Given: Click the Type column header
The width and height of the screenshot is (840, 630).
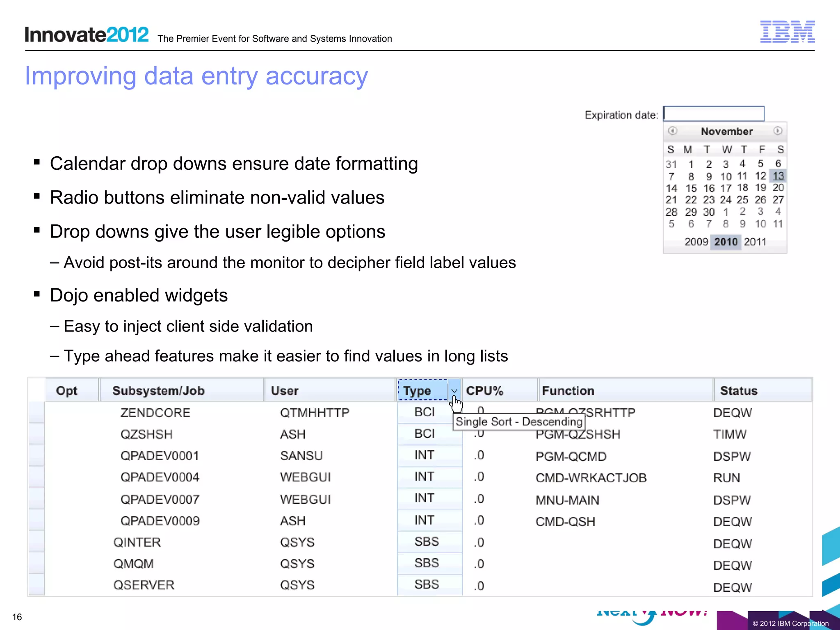Looking at the screenshot, I should tap(423, 390).
